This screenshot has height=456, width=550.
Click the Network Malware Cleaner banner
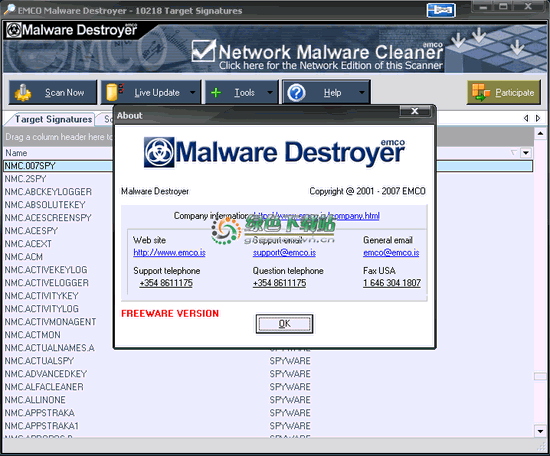pyautogui.click(x=317, y=55)
